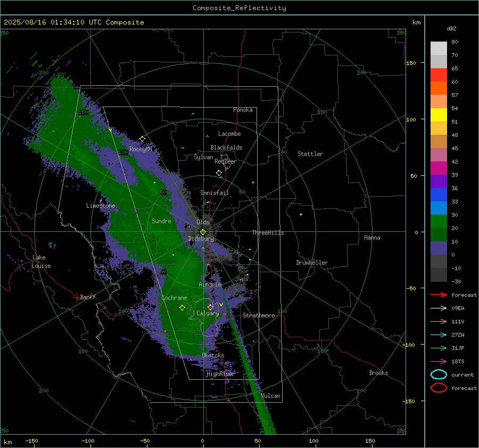Viewport: 479px width, 448px height.
Task: Click the Ponoka town label
Action: coord(243,110)
